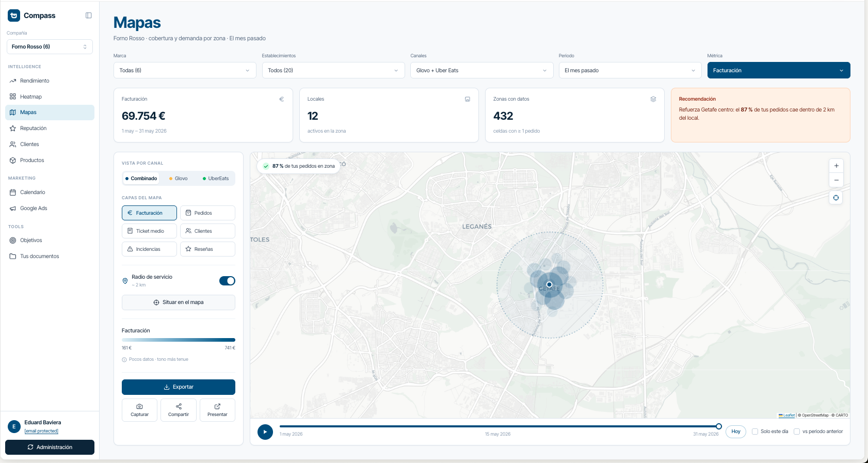The height and width of the screenshot is (463, 868).
Task: Select the Combinado channel view
Action: tap(141, 179)
